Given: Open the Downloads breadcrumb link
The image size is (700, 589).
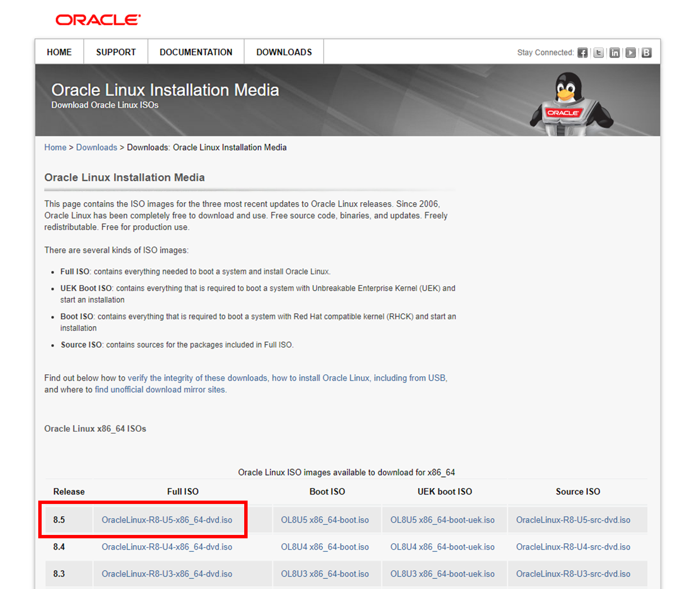Looking at the screenshot, I should (96, 147).
